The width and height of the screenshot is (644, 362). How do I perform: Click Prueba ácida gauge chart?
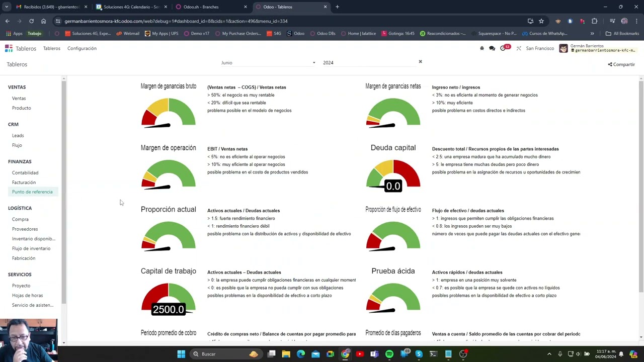click(x=393, y=298)
